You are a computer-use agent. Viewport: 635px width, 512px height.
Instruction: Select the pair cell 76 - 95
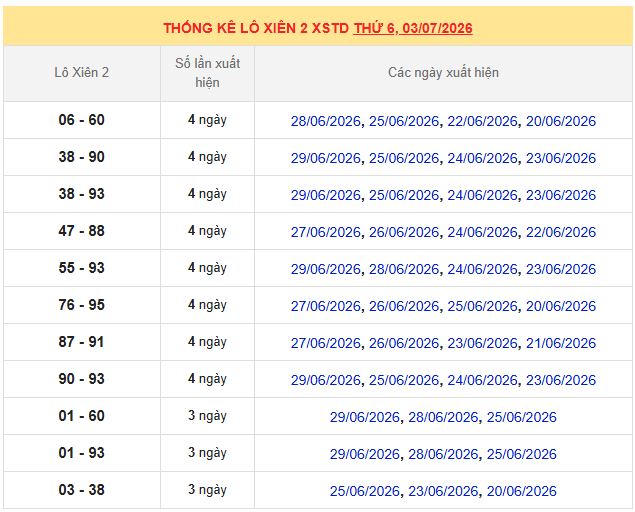tap(82, 305)
